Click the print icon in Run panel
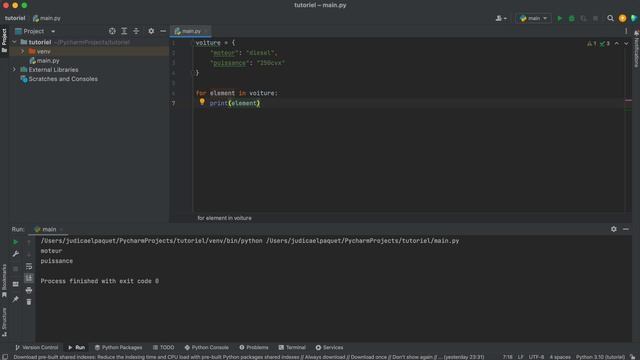Screen dimensions: 640x360 pyautogui.click(x=29, y=290)
